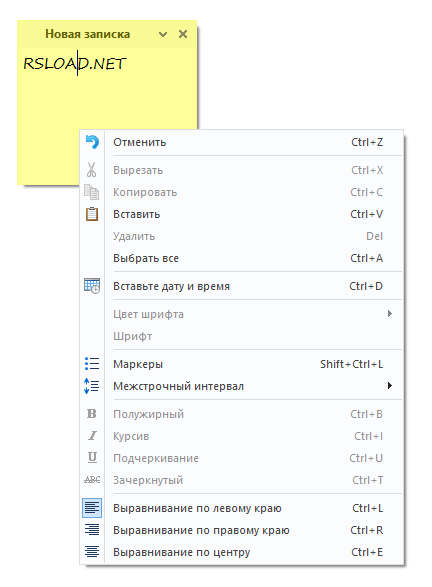Click the bold B icon
The height and width of the screenshot is (587, 432).
coord(92,414)
